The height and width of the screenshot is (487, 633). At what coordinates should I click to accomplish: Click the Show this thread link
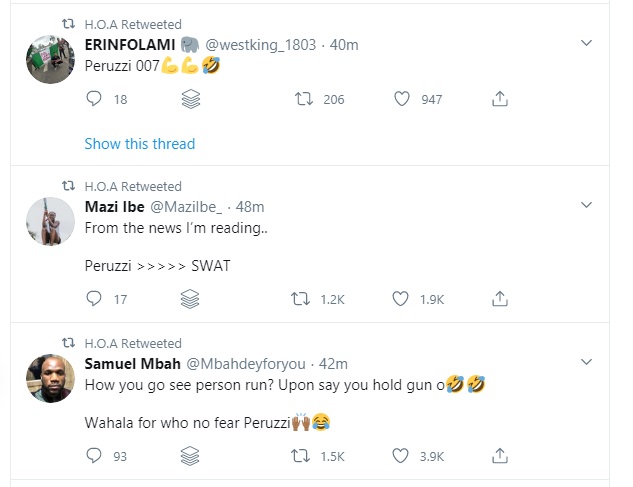[x=140, y=144]
